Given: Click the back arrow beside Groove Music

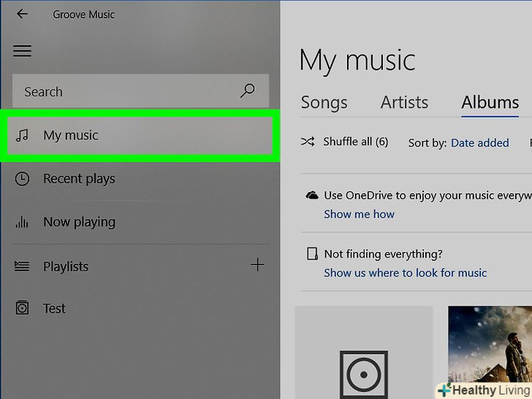Looking at the screenshot, I should pos(22,14).
